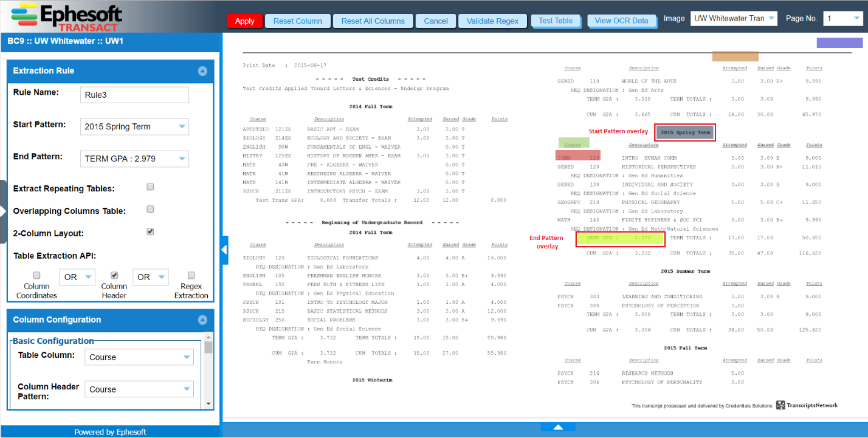Screen dimensions: 868x438
Task: Open the End Pattern dropdown
Action: tap(134, 159)
